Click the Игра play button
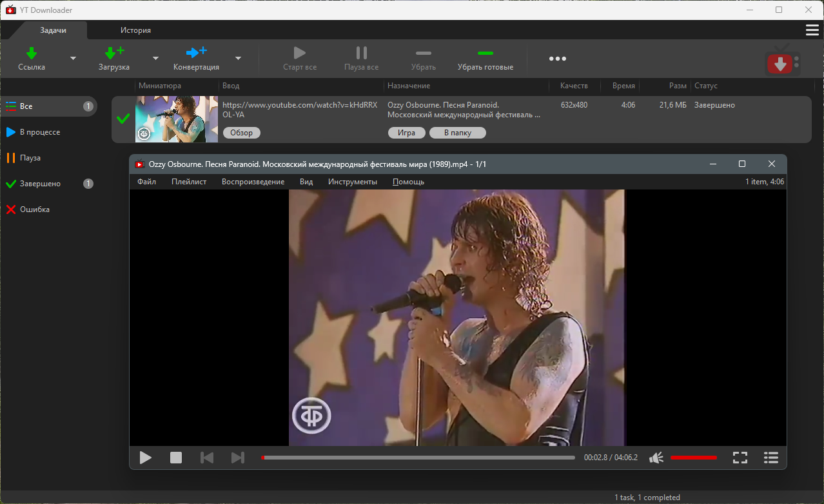 (407, 133)
